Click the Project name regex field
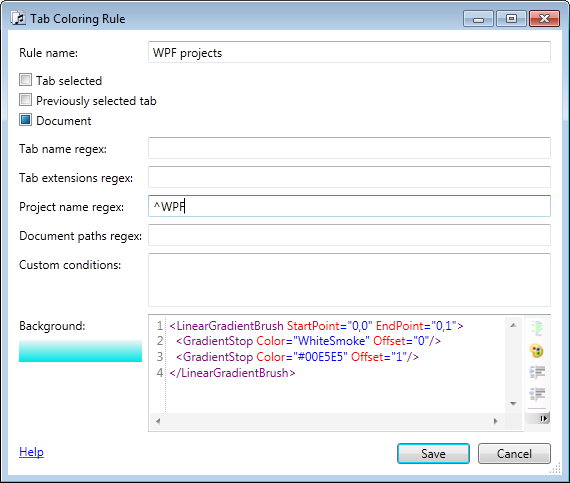Image resolution: width=570 pixels, height=483 pixels. click(349, 206)
